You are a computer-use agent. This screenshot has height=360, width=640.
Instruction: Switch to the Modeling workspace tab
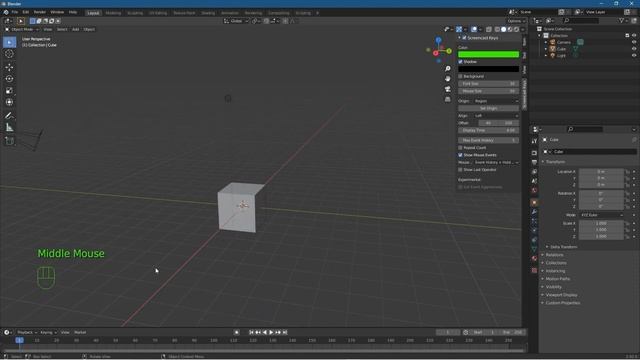[x=113, y=13]
